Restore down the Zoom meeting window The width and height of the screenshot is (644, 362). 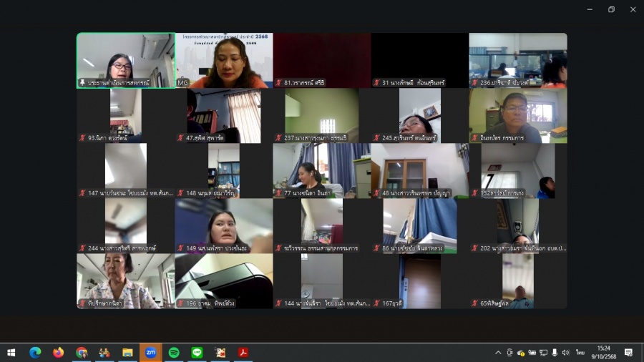[611, 9]
